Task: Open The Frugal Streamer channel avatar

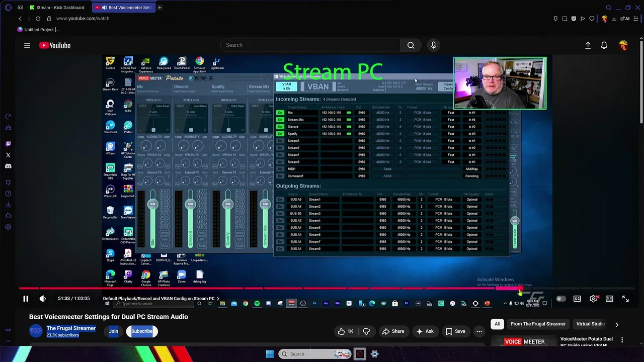Action: point(36,331)
